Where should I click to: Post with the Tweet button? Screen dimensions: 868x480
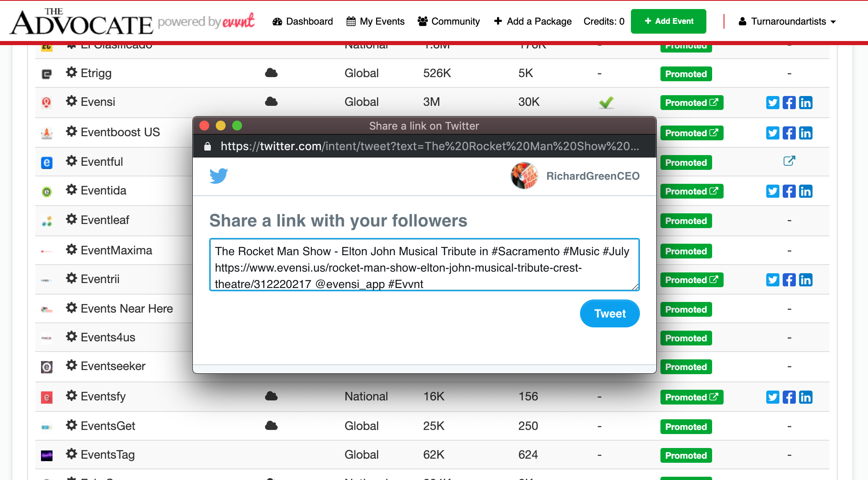click(x=610, y=313)
